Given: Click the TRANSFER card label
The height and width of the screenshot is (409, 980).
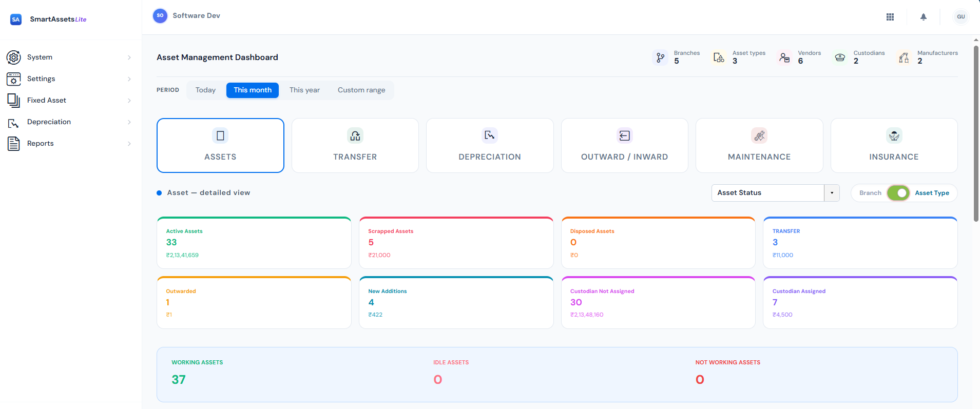Looking at the screenshot, I should 355,157.
